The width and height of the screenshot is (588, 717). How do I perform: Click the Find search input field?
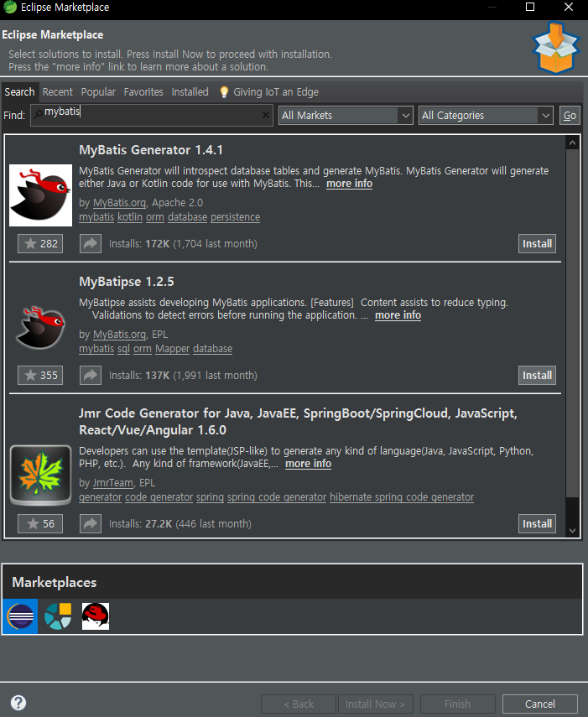click(x=152, y=115)
